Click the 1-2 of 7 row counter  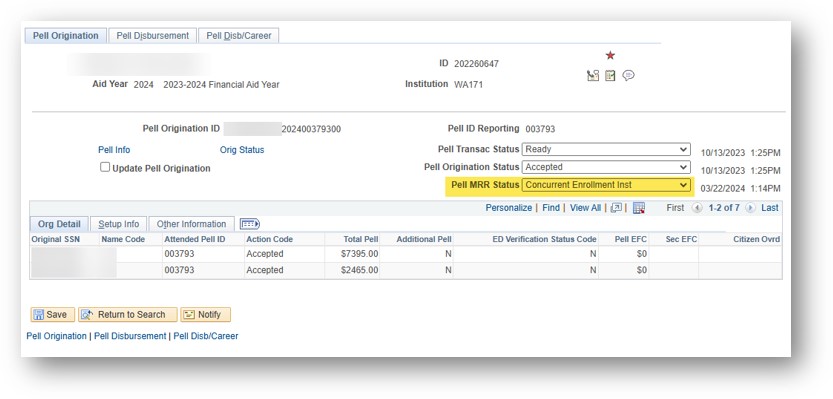click(724, 208)
